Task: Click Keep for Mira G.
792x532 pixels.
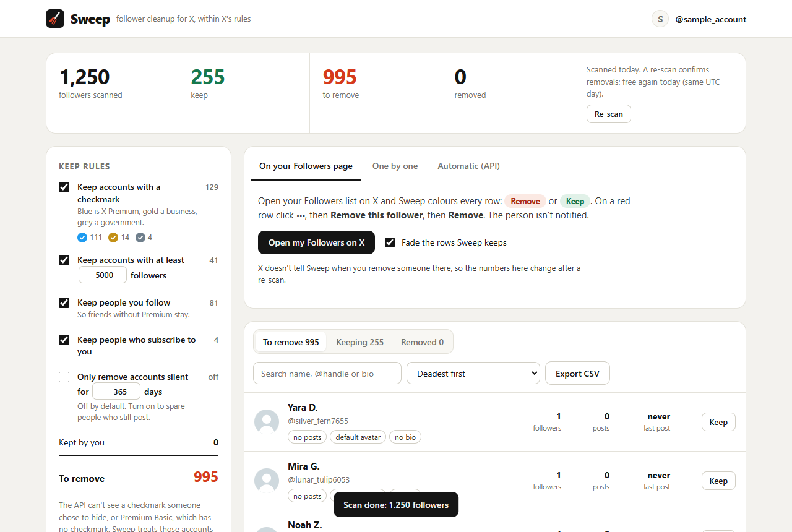Action: coord(718,481)
